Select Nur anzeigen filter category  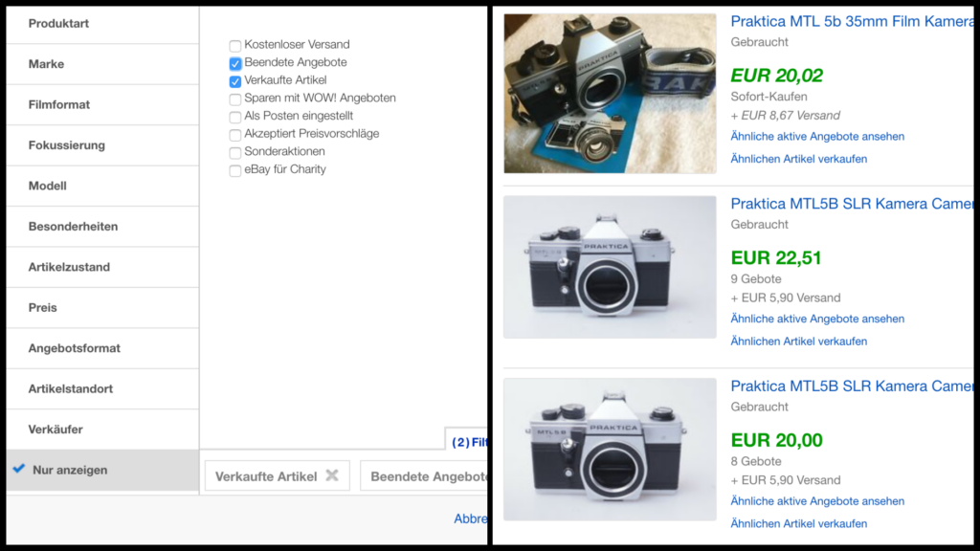(x=102, y=471)
